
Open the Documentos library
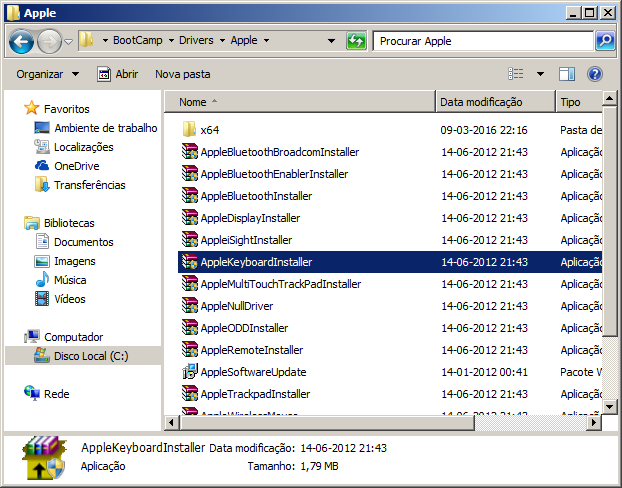coord(74,242)
